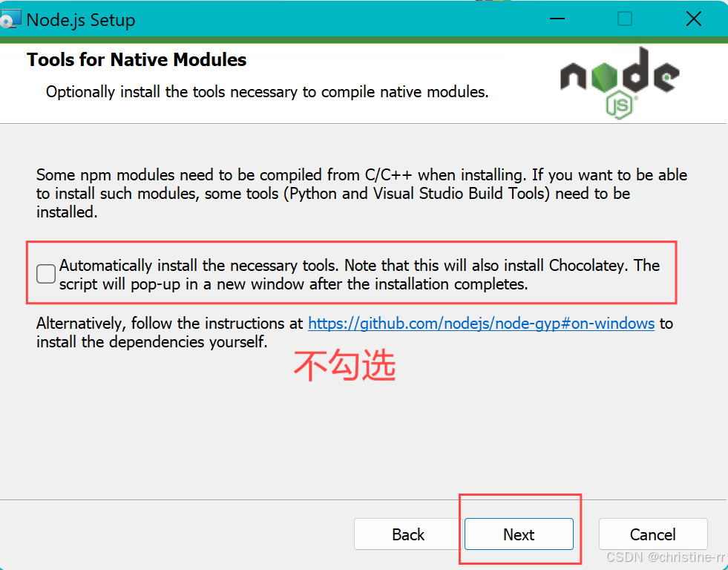Click the Node.js logo in the header

(x=620, y=82)
